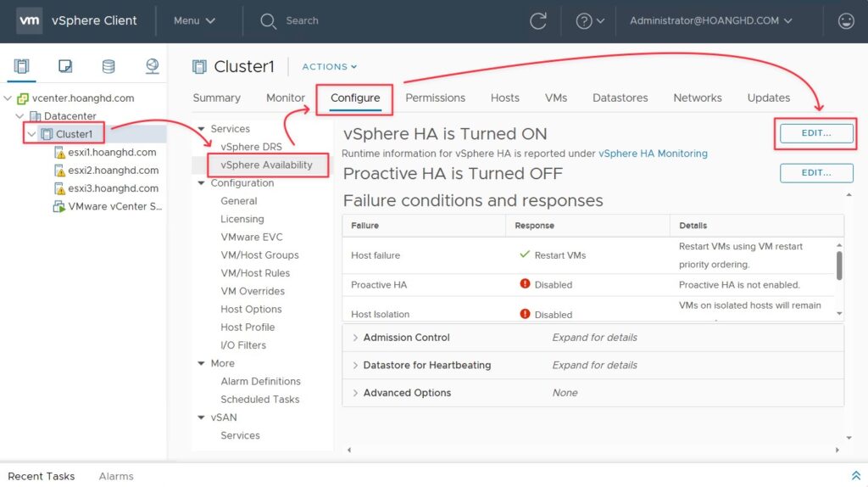
Task: Click the Failure column header
Action: pyautogui.click(x=364, y=226)
